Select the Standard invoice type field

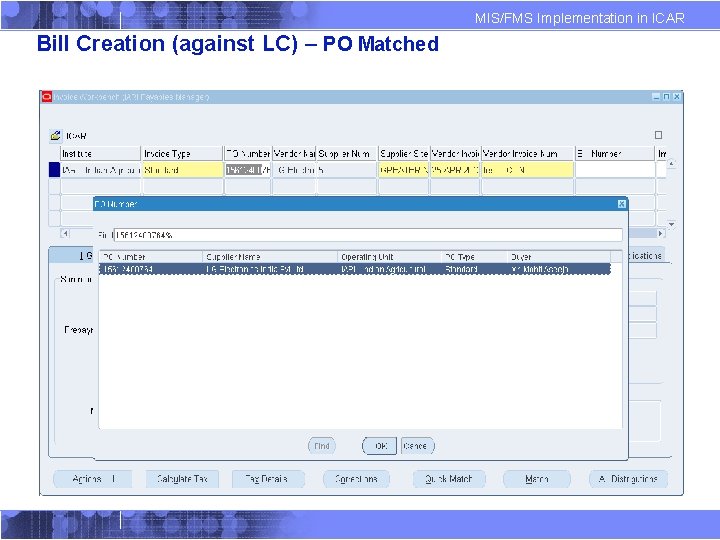(182, 170)
